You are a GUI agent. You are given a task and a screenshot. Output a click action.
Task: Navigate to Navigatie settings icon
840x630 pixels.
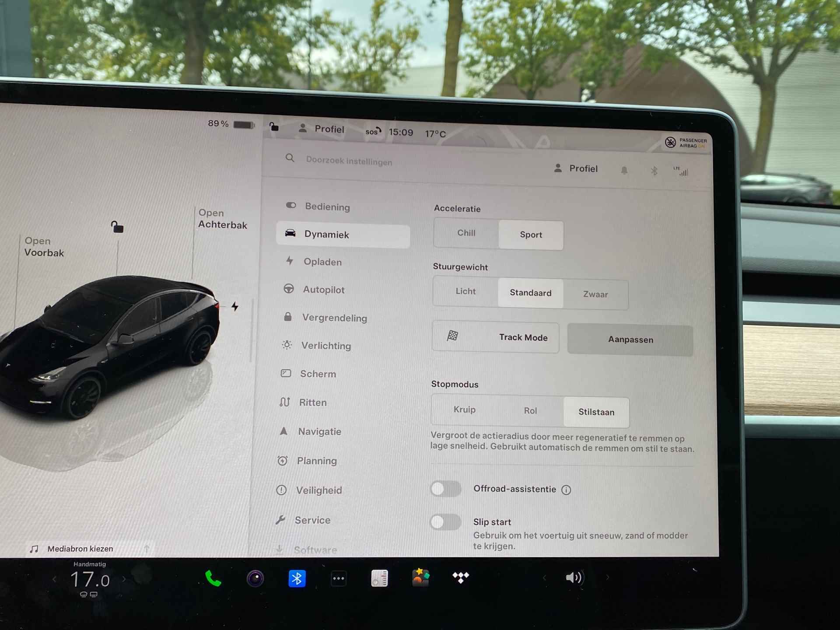(x=289, y=430)
